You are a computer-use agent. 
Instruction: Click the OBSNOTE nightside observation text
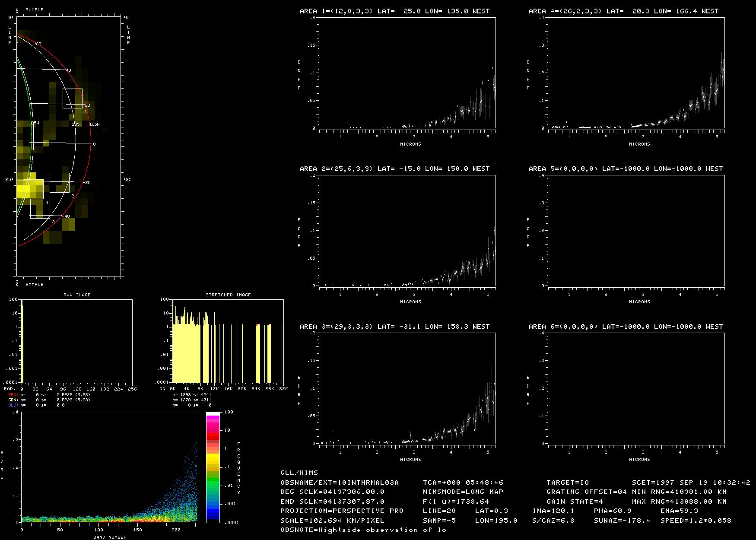[363, 530]
